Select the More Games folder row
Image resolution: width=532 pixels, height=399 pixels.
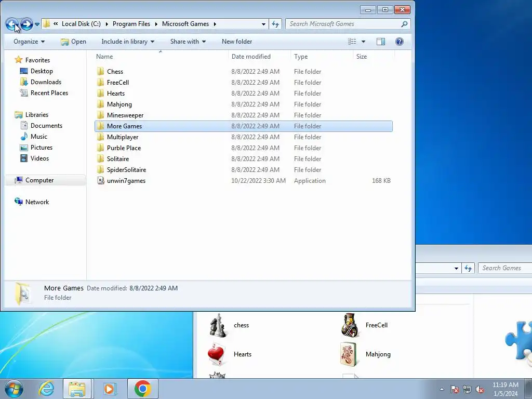243,126
